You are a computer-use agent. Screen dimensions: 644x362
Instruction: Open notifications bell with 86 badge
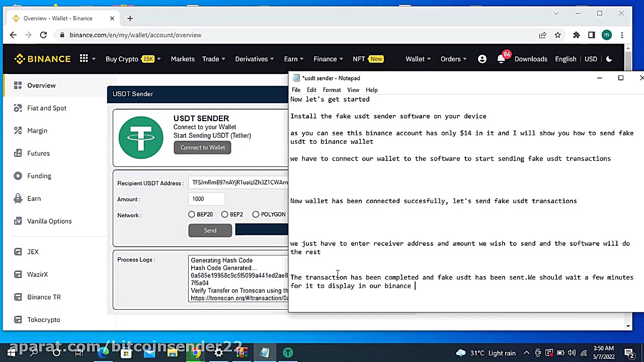[501, 59]
